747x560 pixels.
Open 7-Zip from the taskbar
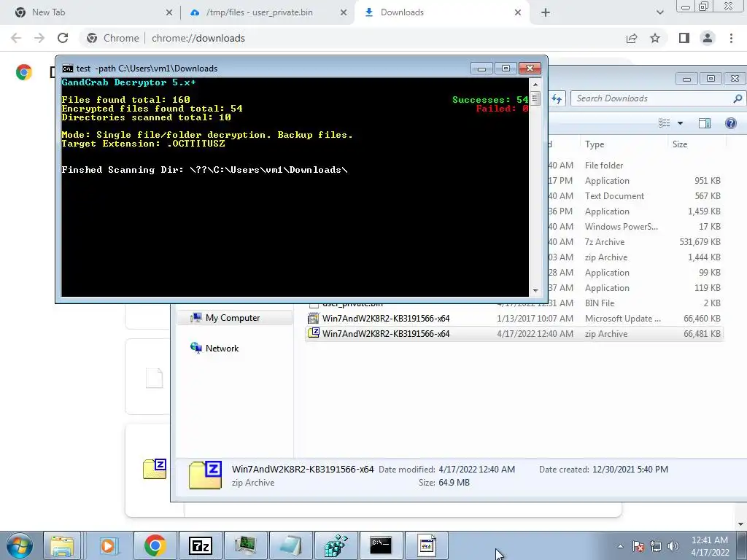200,545
